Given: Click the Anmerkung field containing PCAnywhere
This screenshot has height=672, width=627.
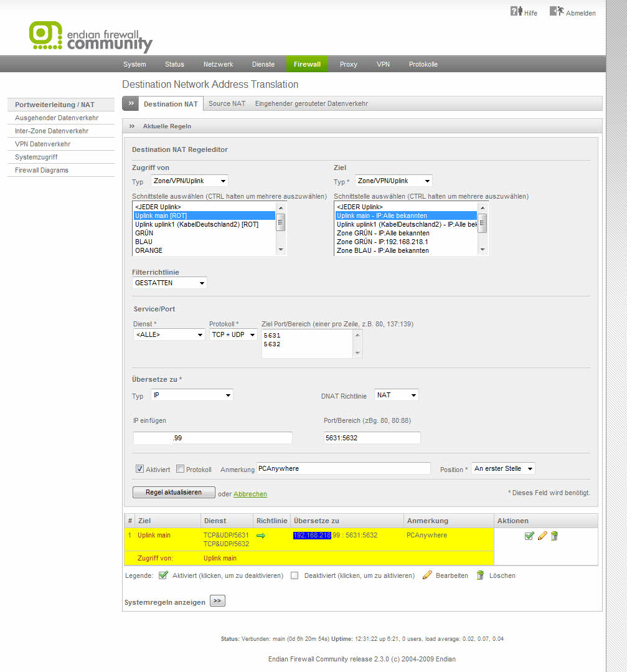Looking at the screenshot, I should click(343, 468).
